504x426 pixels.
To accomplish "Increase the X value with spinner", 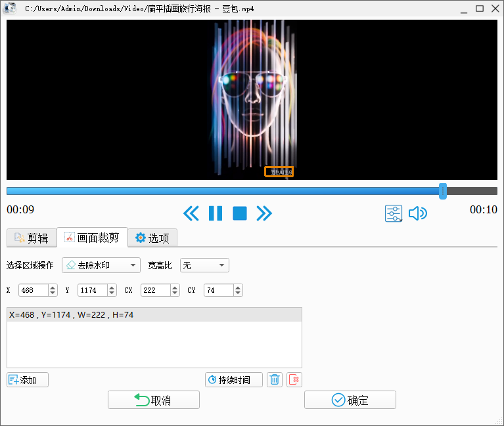I will click(x=53, y=287).
